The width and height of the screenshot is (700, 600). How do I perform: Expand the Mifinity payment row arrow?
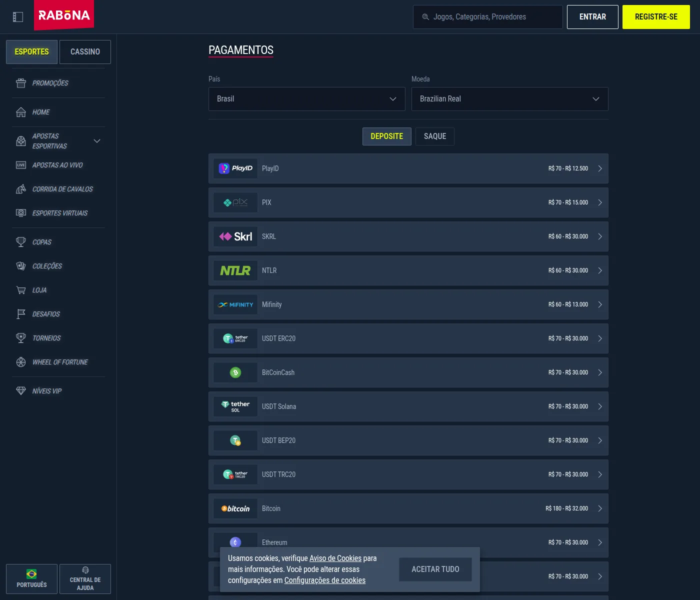[600, 304]
